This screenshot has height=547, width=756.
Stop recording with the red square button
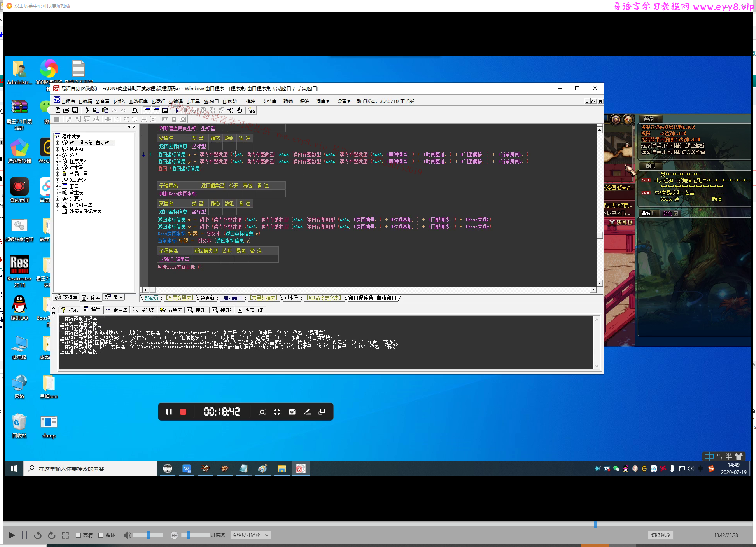point(183,412)
